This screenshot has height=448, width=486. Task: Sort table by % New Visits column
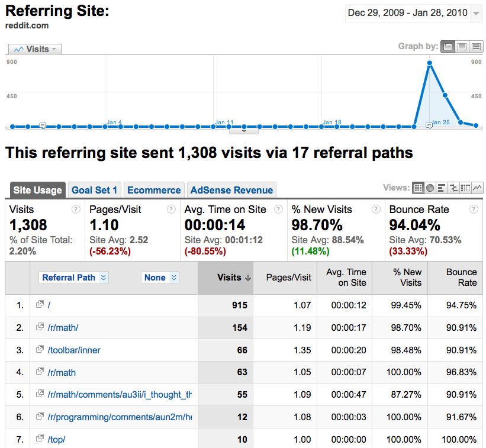pos(400,278)
